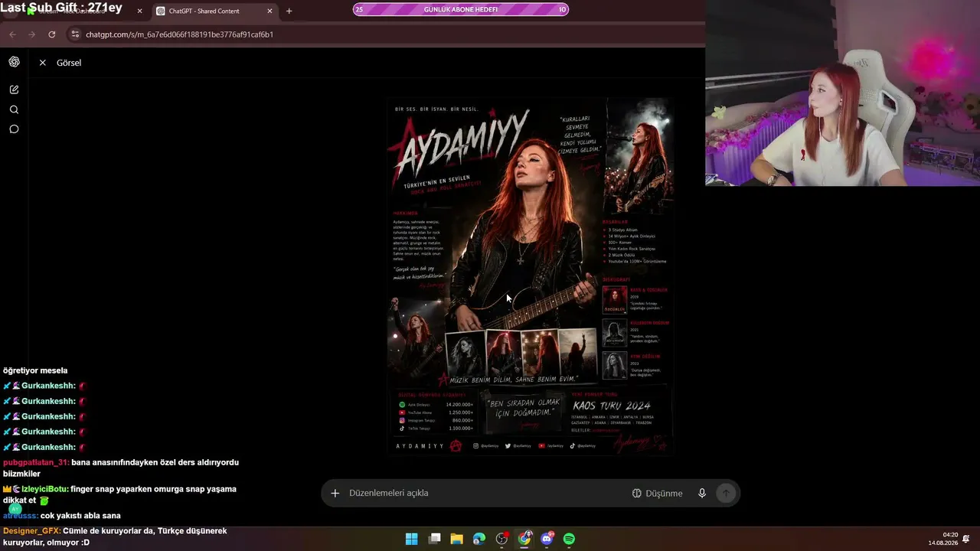Viewport: 980px width, 551px height.
Task: Click the browser reload button
Action: 51,34
